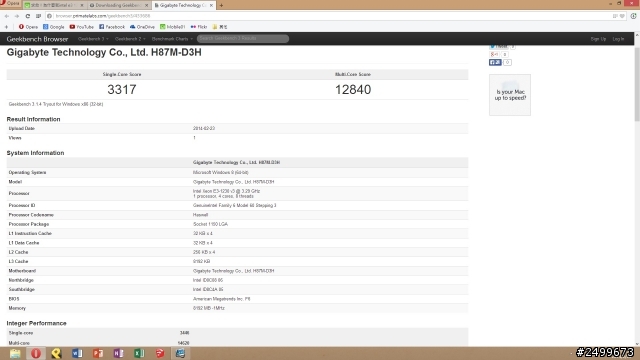Click the Intel Xeon E3 processor value
The height and width of the screenshot is (360, 640).
pos(226,193)
